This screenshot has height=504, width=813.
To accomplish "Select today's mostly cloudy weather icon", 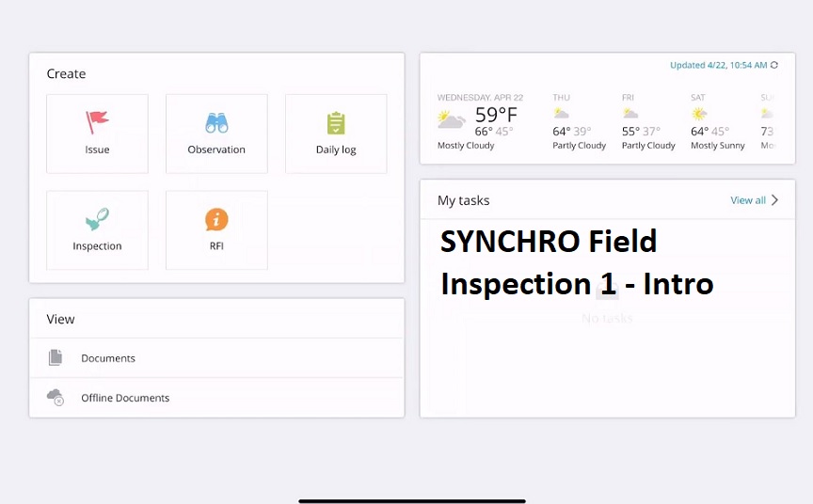I will [x=451, y=119].
